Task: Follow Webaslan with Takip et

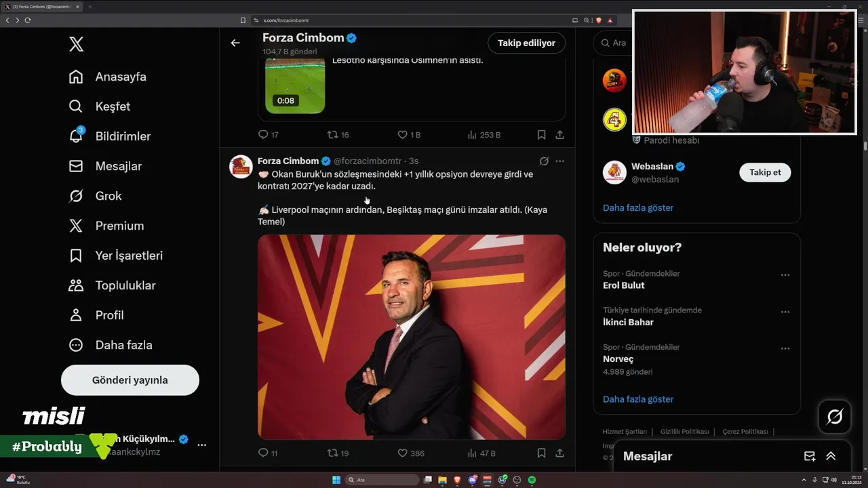Action: point(765,172)
